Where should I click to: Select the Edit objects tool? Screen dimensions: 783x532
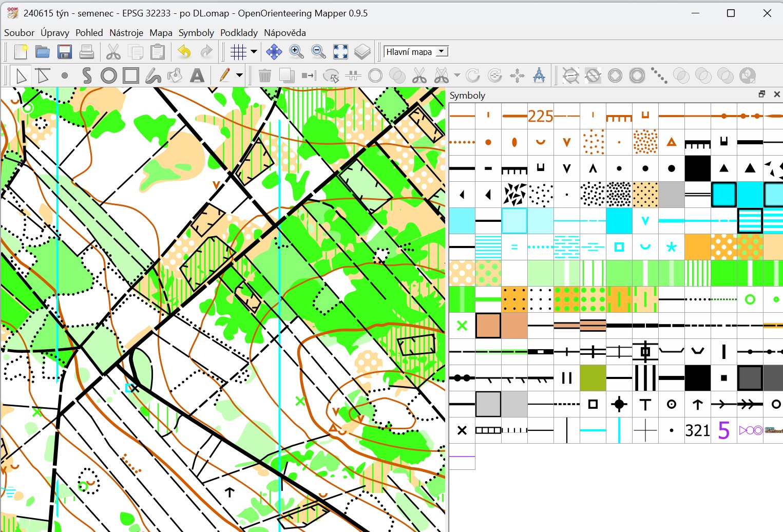(x=21, y=76)
